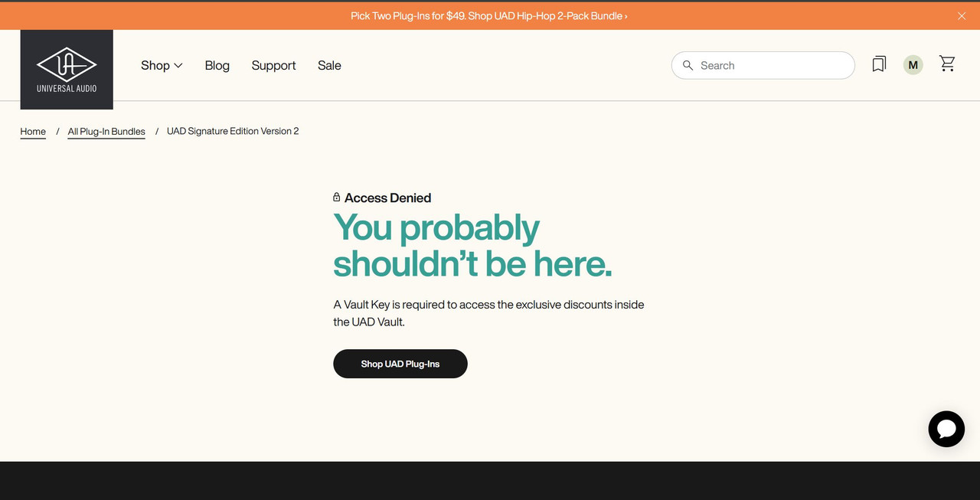
Task: Click the Shop UAD Plug-Ins button
Action: (x=400, y=364)
